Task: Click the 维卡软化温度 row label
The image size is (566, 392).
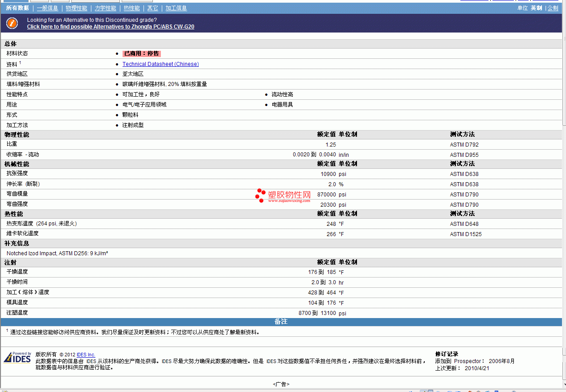Action: point(22,233)
